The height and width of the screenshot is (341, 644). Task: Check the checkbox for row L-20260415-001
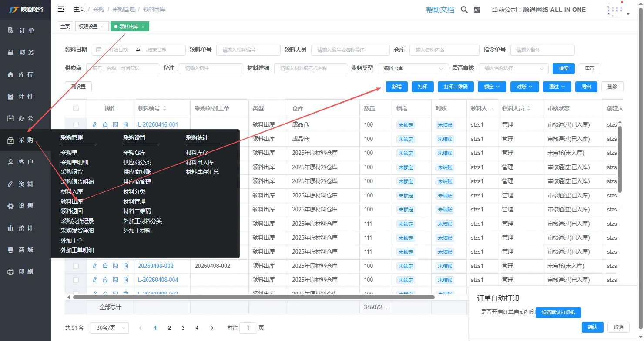point(76,124)
